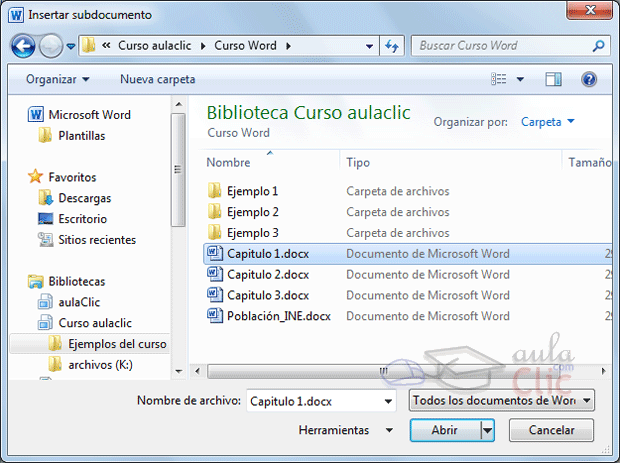Open the Abrir button dropdown arrow
This screenshot has width=620, height=463.
[488, 430]
